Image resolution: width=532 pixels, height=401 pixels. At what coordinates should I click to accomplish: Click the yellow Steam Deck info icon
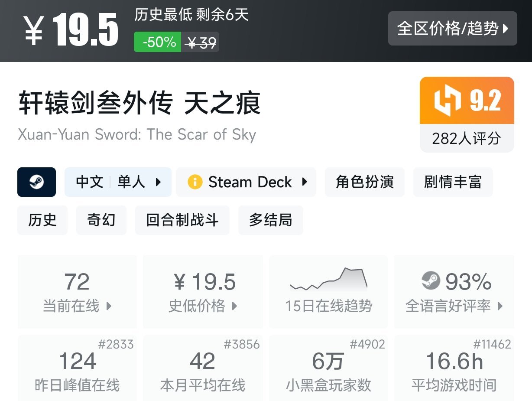click(195, 182)
